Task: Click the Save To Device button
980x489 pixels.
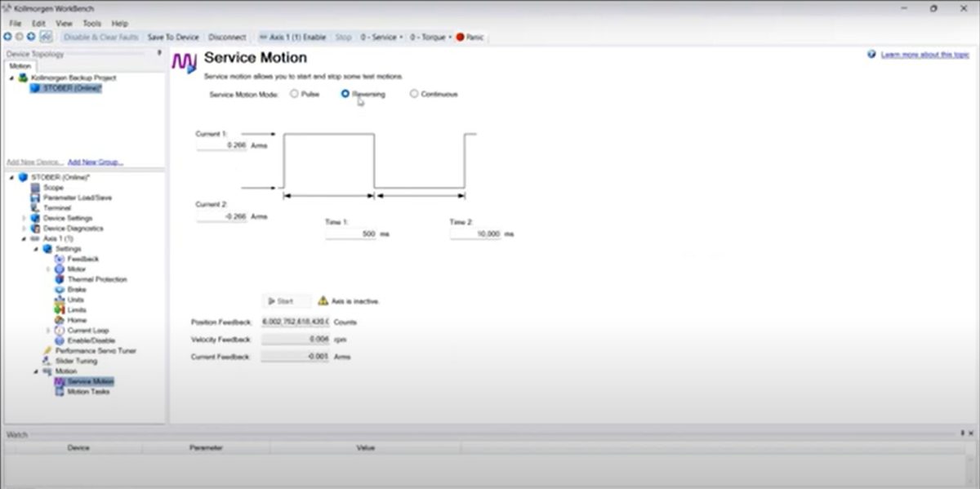Action: pyautogui.click(x=172, y=38)
